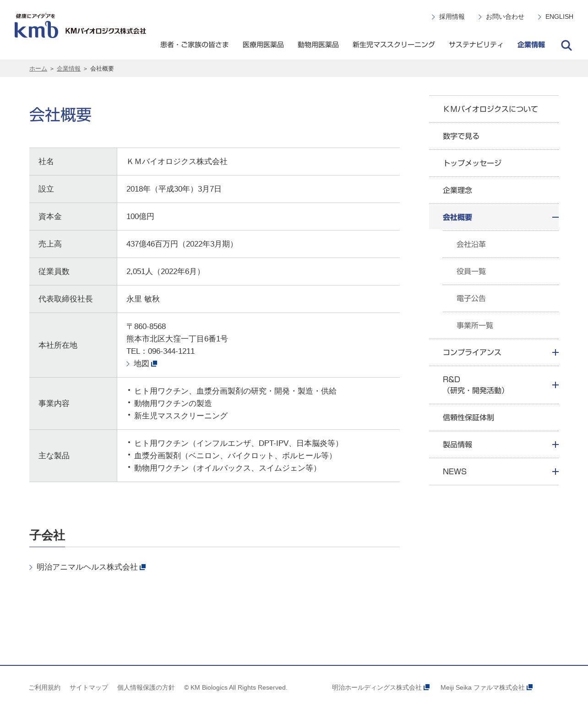
Task: Open ご利用規約 footer link
Action: (x=44, y=687)
